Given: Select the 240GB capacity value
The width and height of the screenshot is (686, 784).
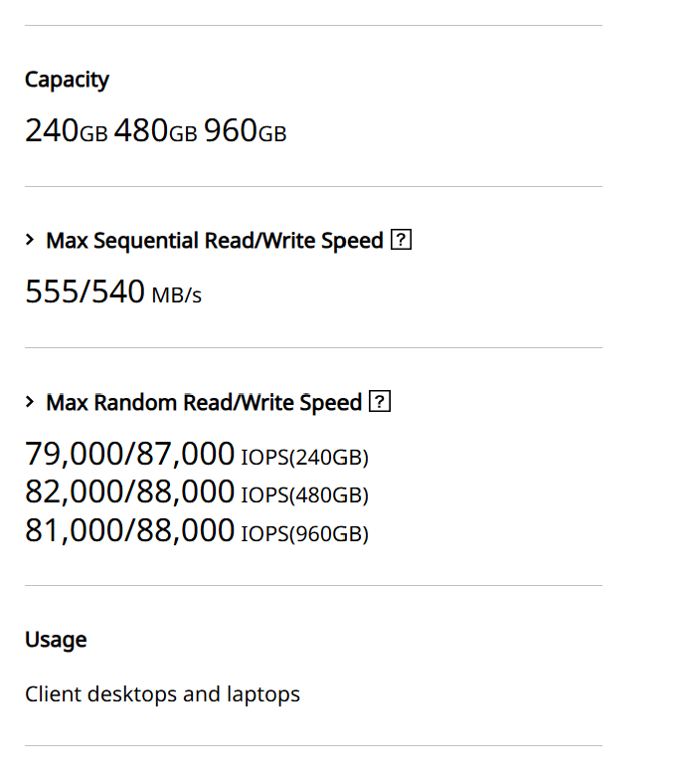Looking at the screenshot, I should 66,131.
